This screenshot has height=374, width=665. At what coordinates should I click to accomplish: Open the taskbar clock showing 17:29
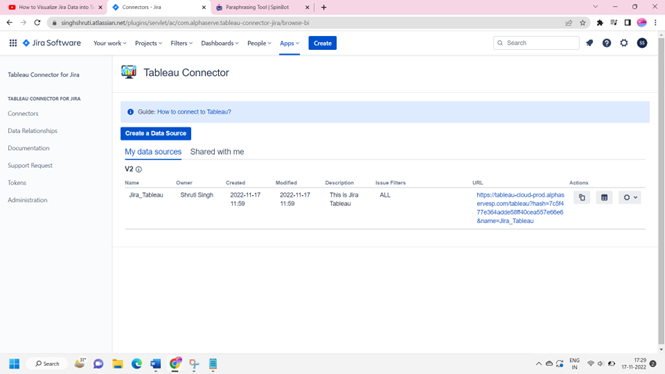(x=634, y=364)
